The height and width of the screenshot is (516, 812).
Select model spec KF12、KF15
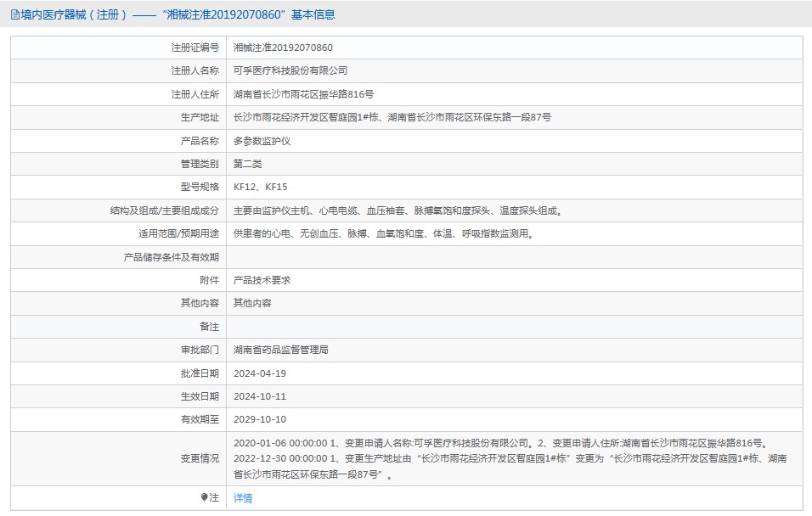coord(261,187)
